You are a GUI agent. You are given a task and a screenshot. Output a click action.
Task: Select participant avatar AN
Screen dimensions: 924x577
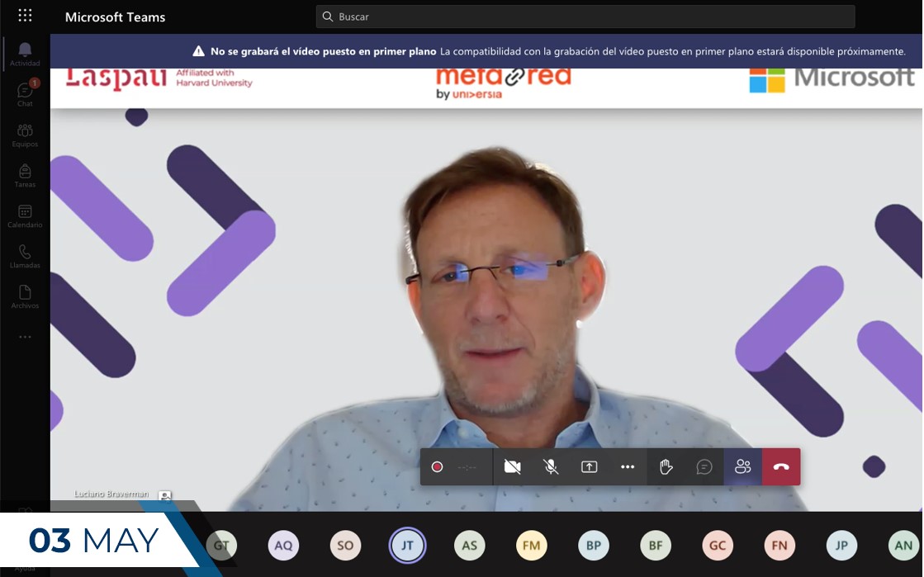point(903,545)
